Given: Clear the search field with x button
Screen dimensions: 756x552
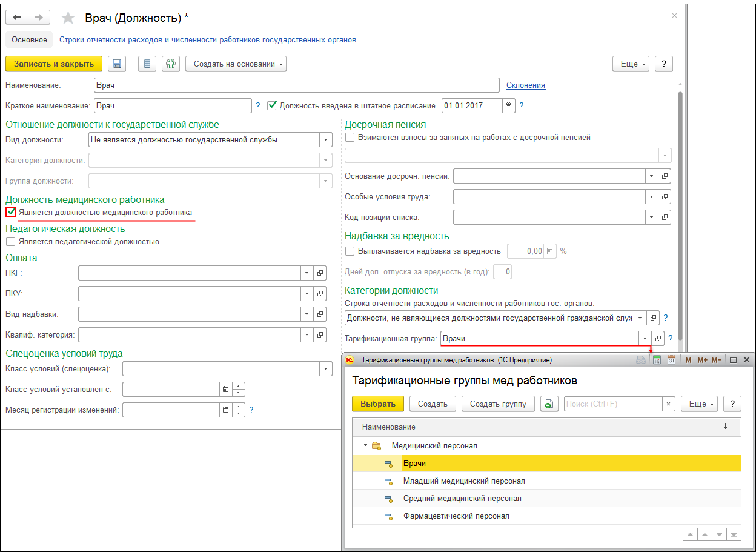Looking at the screenshot, I should coord(669,404).
